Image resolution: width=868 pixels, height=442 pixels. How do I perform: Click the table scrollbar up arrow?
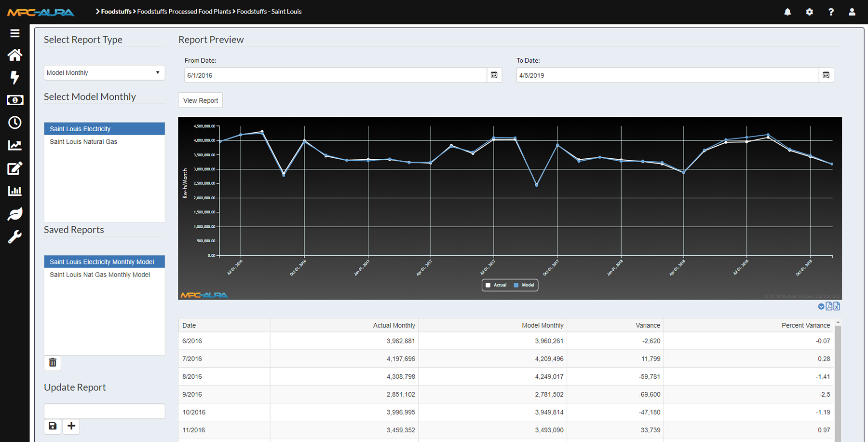[838, 322]
